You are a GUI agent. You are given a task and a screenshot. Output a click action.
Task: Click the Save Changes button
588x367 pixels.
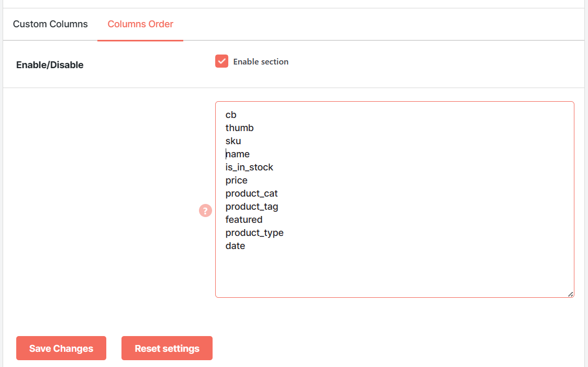(61, 348)
